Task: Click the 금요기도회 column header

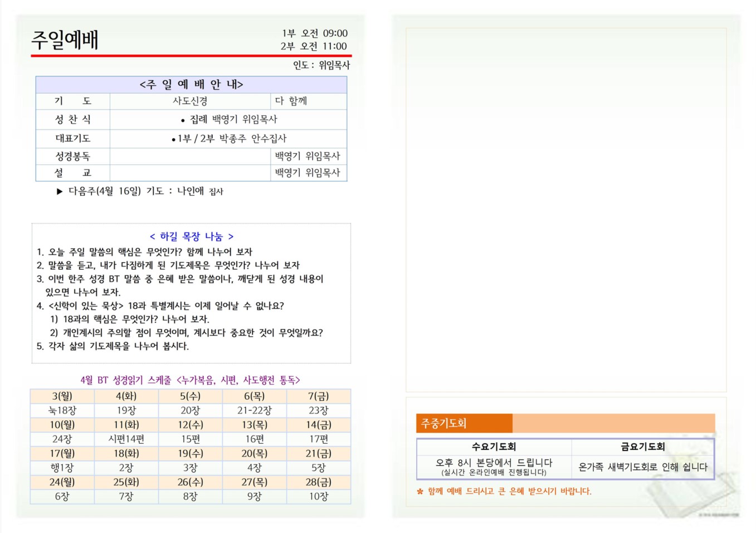Action: tap(642, 447)
